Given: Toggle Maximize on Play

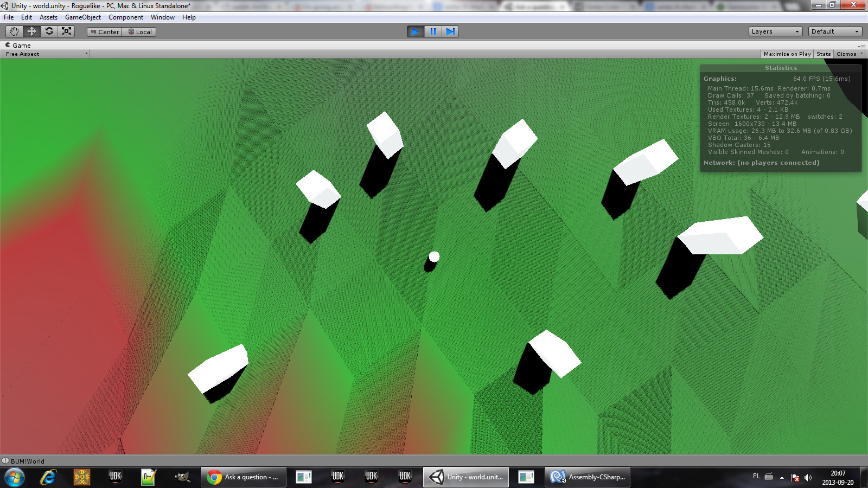Looking at the screenshot, I should click(x=787, y=54).
